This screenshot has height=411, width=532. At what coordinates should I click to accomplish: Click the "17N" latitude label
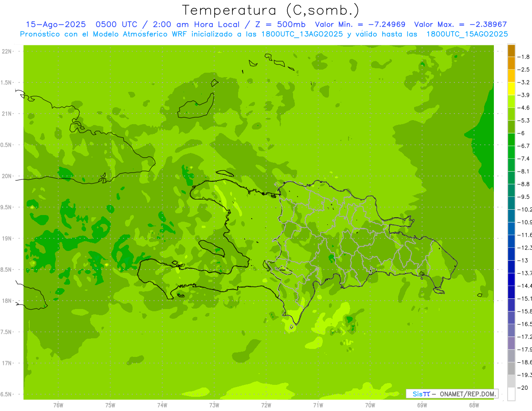(8, 363)
